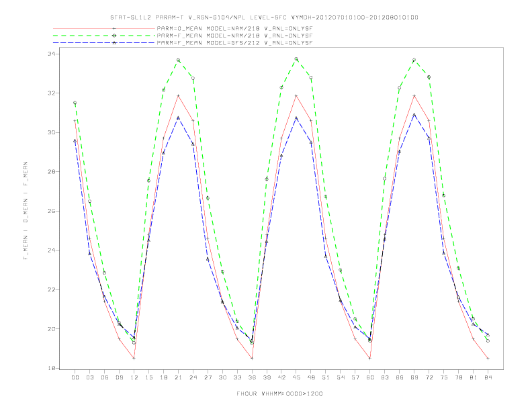Click x-axis tick label 39
This screenshot has height=411, width=532.
pos(267,377)
